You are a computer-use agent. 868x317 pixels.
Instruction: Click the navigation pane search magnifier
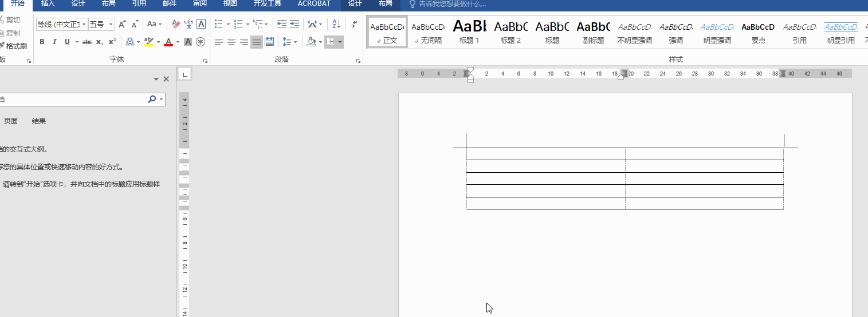pyautogui.click(x=152, y=99)
